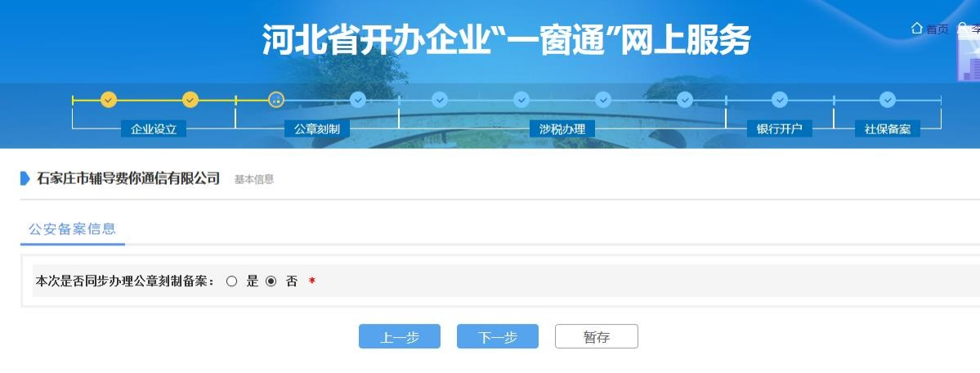Jump to the 涉税办理 stage label
This screenshot has height=373, width=980.
coord(562,129)
